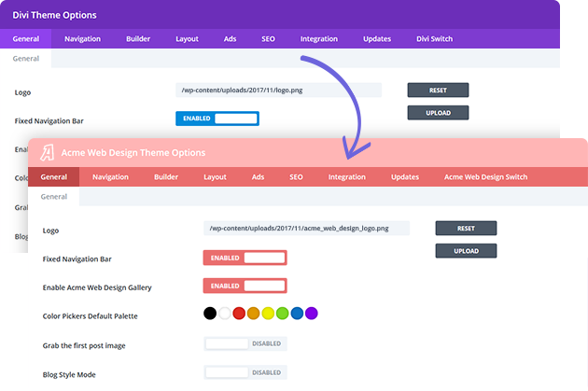Open Integration tab in Acme Theme Options
Viewport: 588px width, 391px height.
[x=347, y=177]
